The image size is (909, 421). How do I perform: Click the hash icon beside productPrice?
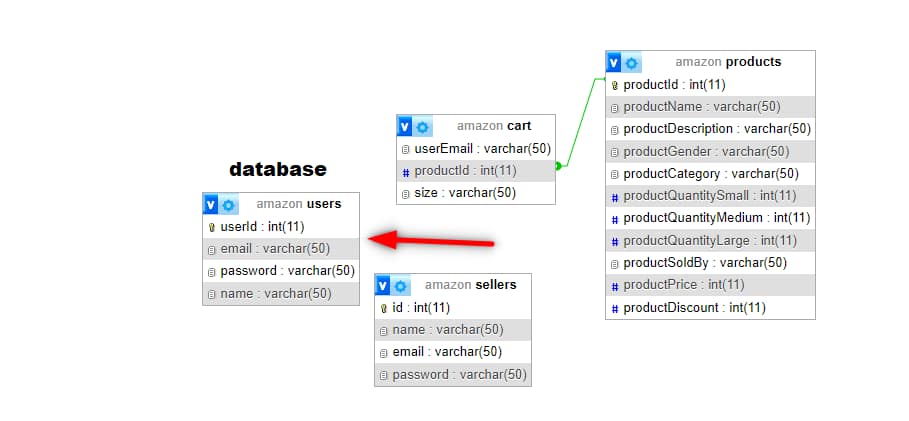[614, 286]
